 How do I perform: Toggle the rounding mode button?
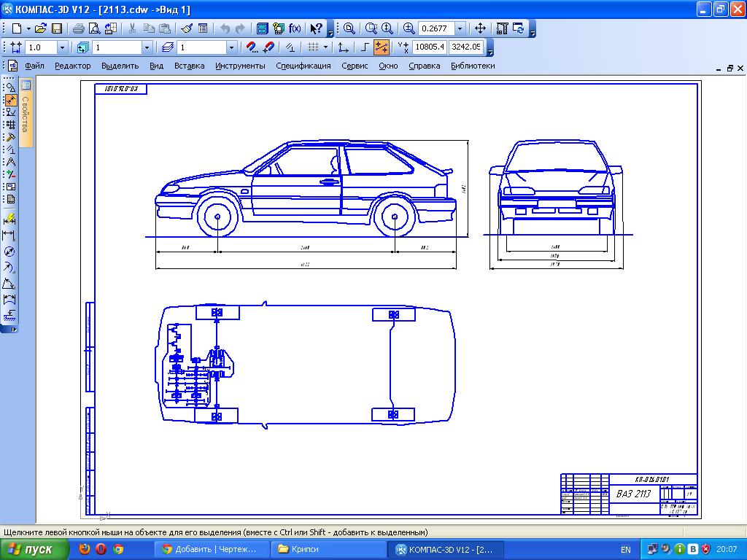[290, 47]
